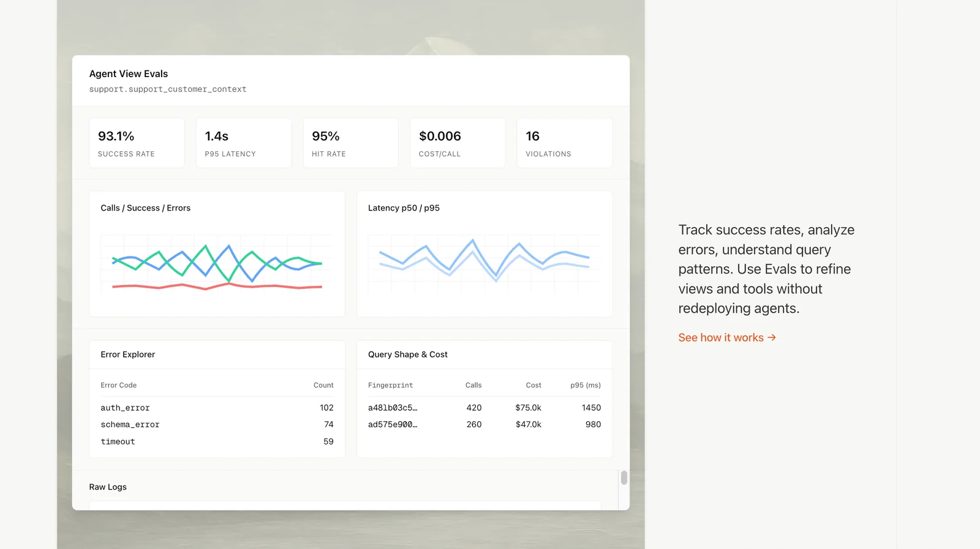This screenshot has height=549, width=980.
Task: Click the 'Cost' column header
Action: pos(533,385)
